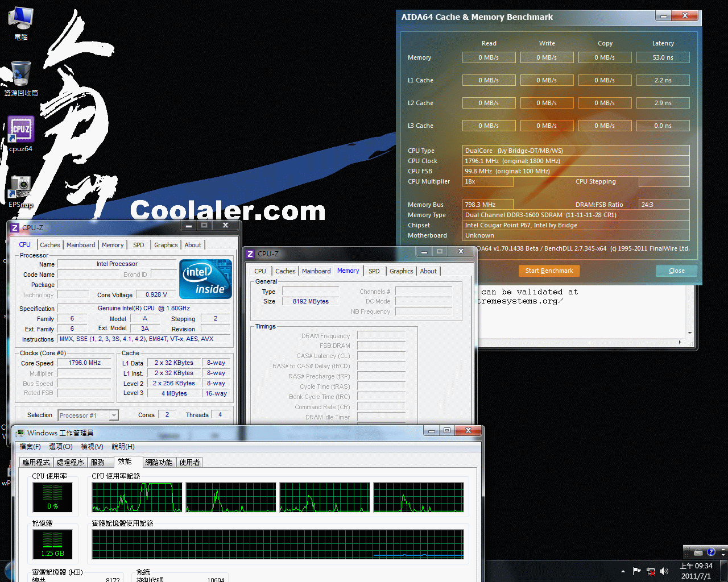Open the language bar options arrow
Screen dimensions: 728x582
723,552
